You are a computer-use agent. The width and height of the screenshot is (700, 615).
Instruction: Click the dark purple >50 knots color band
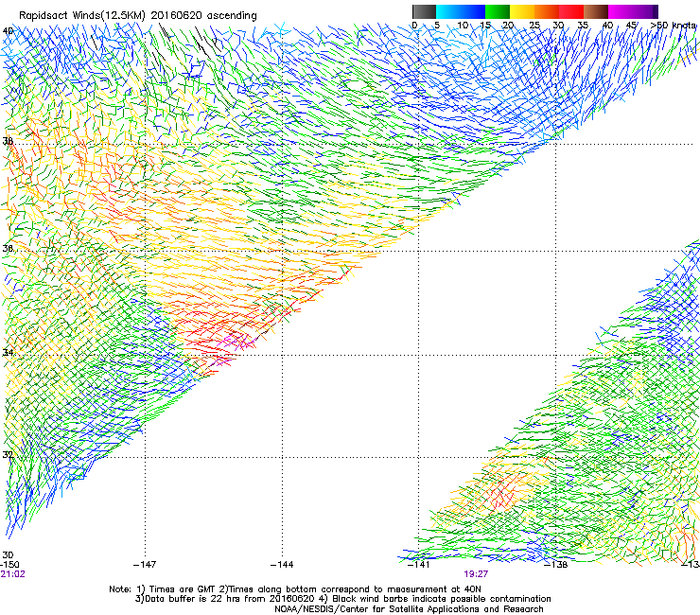656,11
